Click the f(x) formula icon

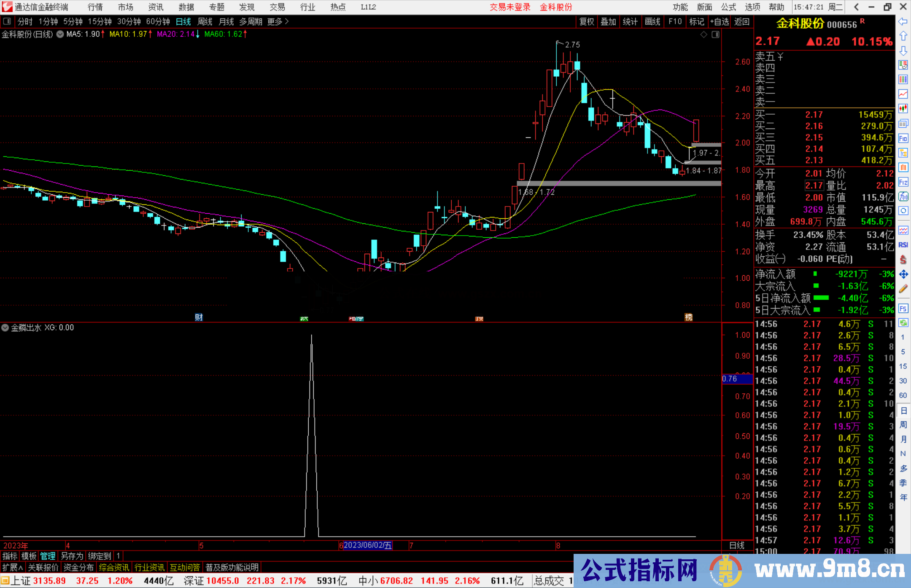tap(903, 196)
